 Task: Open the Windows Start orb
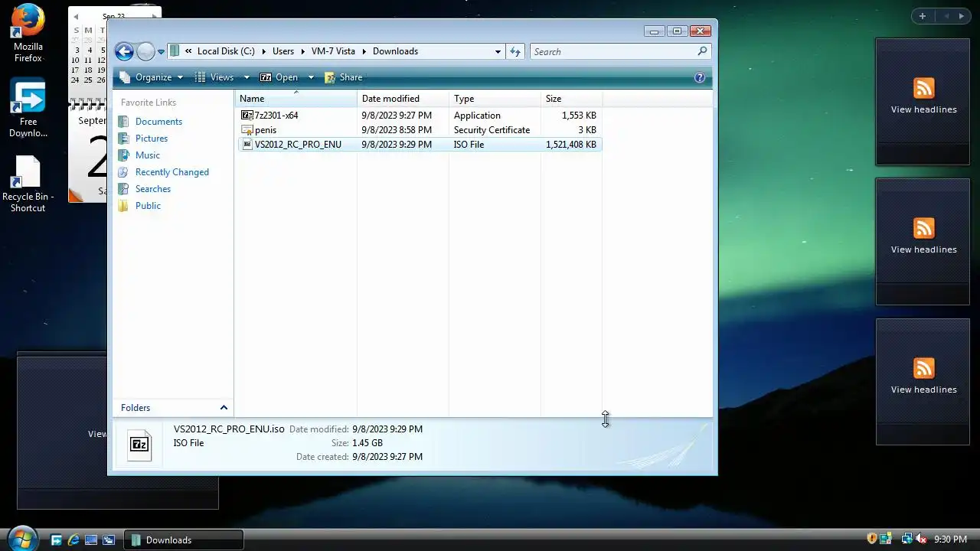(x=21, y=539)
